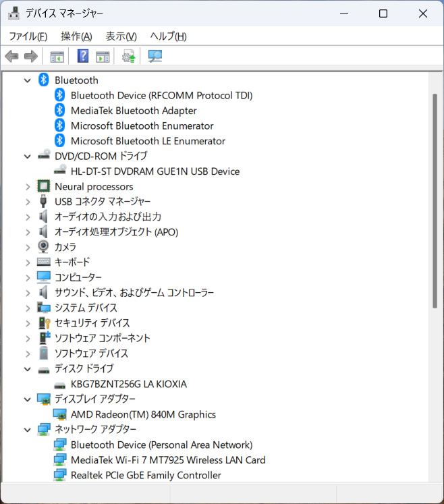Collapse the ディスク ドライブ category
444x504 pixels.
(28, 369)
